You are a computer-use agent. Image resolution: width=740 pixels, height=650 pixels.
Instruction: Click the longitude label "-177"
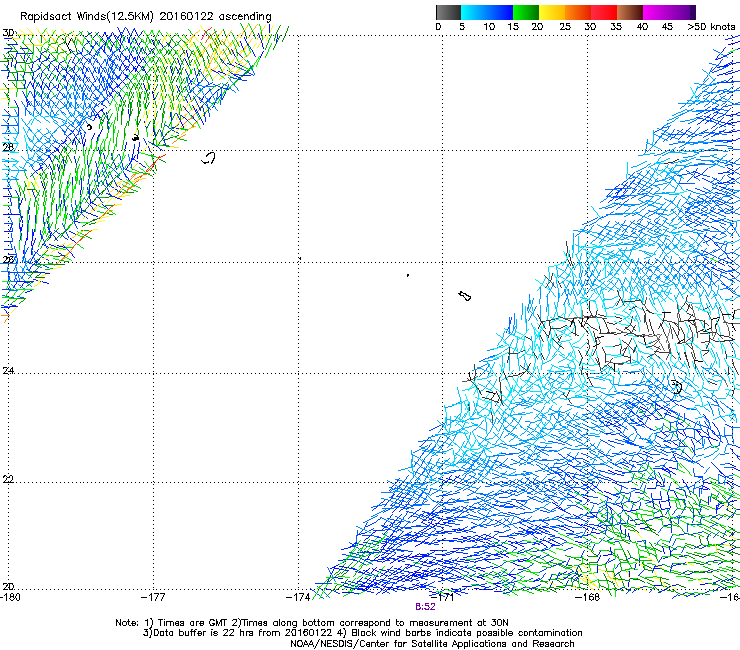pyautogui.click(x=153, y=597)
